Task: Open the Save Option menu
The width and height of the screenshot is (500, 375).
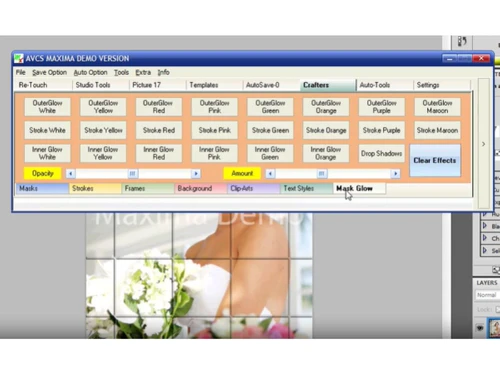Action: [49, 72]
